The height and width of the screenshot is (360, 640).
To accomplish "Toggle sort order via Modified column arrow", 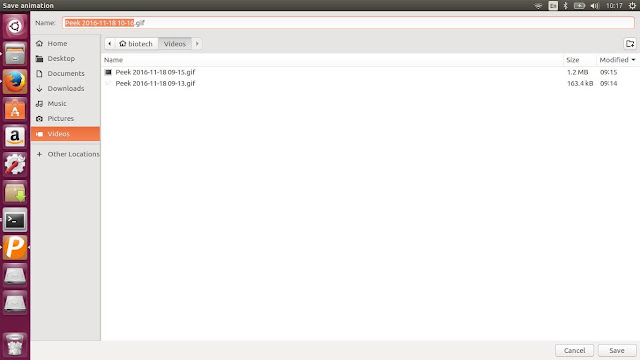I will (x=633, y=60).
